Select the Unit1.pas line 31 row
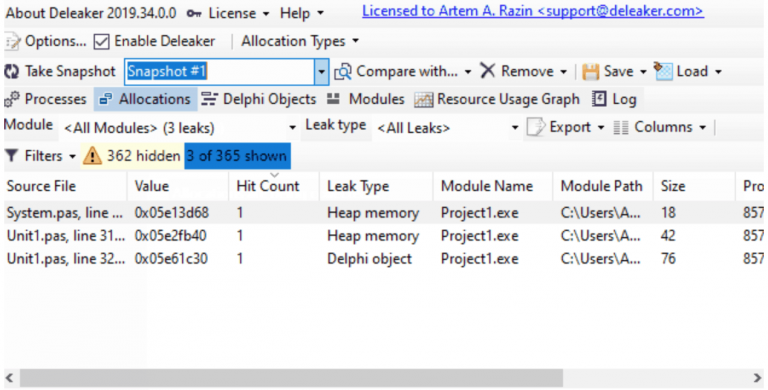The height and width of the screenshot is (390, 768). pos(384,236)
